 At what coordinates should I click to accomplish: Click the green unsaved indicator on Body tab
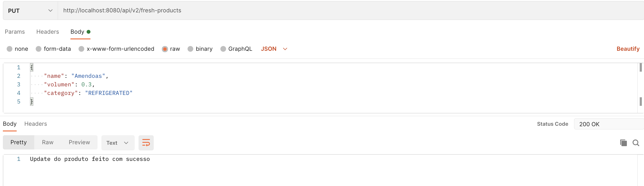(x=89, y=32)
